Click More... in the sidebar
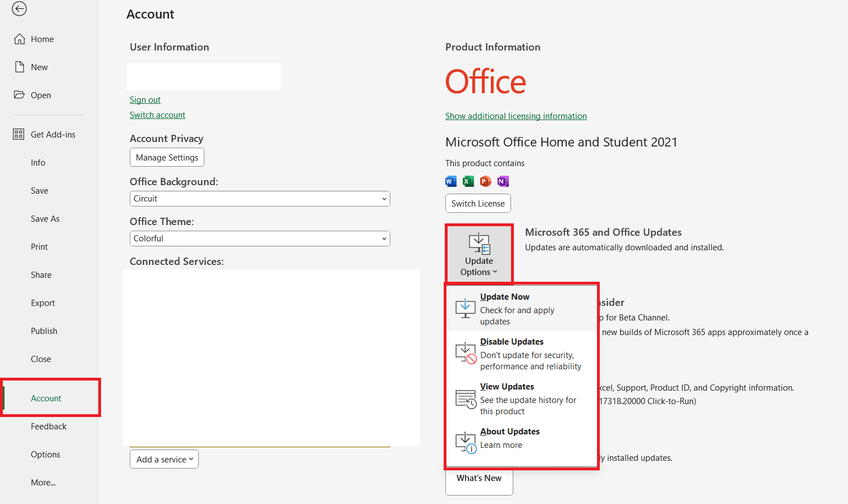848x504 pixels. tap(43, 482)
